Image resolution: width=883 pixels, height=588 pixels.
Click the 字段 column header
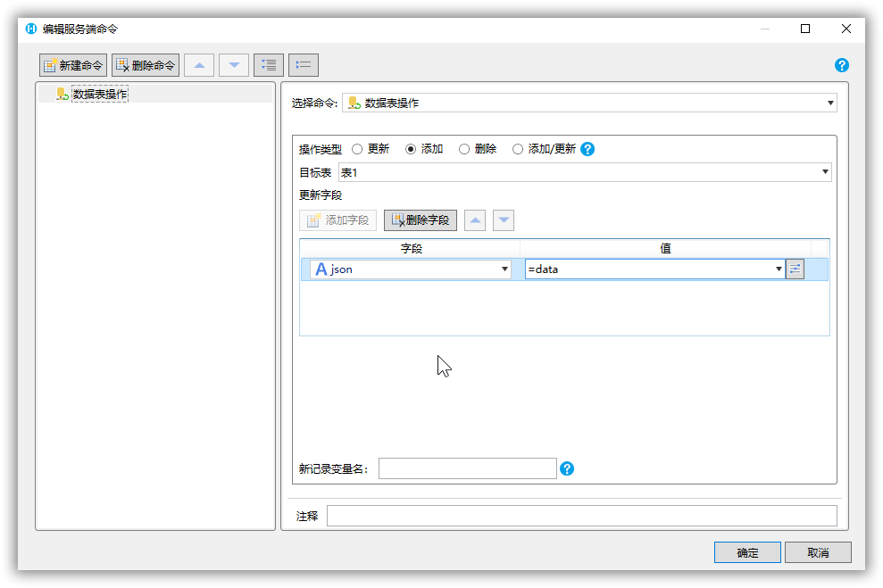point(411,248)
